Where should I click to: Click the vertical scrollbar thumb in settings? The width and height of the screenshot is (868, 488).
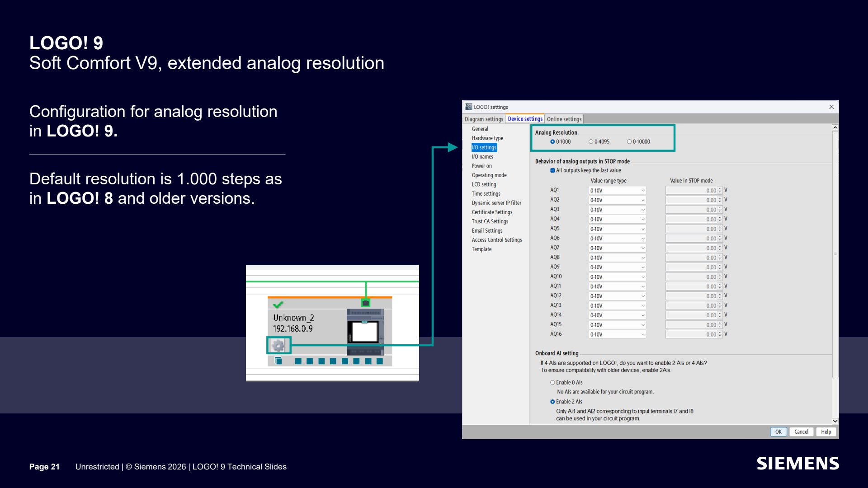[x=835, y=254]
